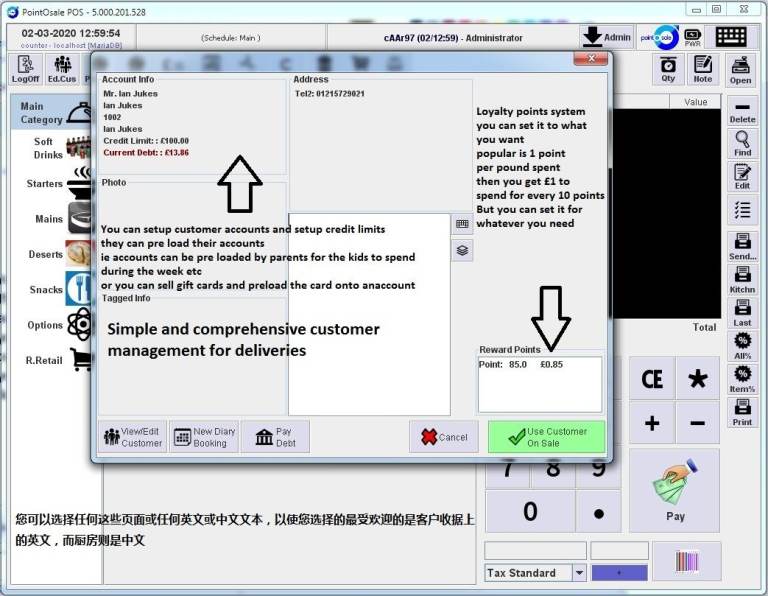Click the Kitchn printer icon
This screenshot has height=596, width=768.
click(742, 279)
